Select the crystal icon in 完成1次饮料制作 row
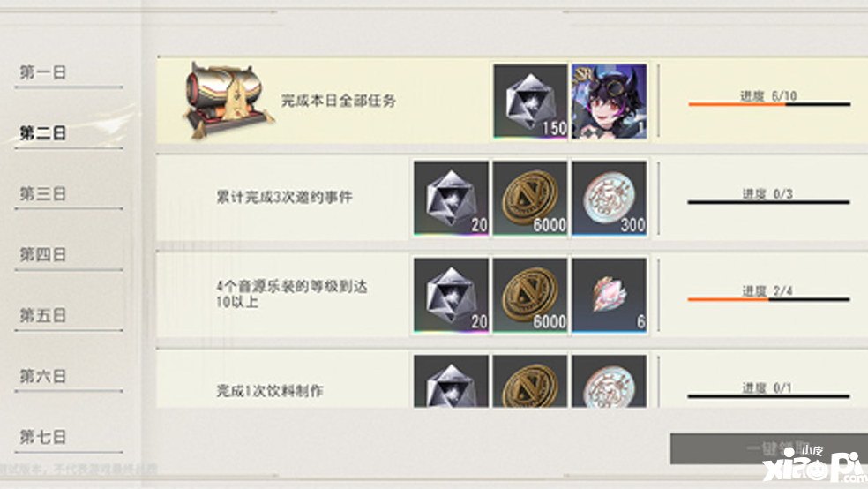 [451, 381]
